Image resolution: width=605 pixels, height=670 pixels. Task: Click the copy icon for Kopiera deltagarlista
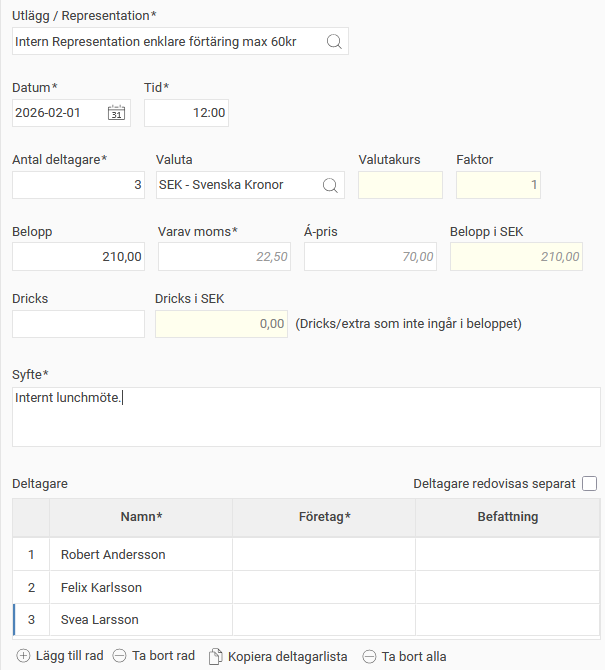215,657
